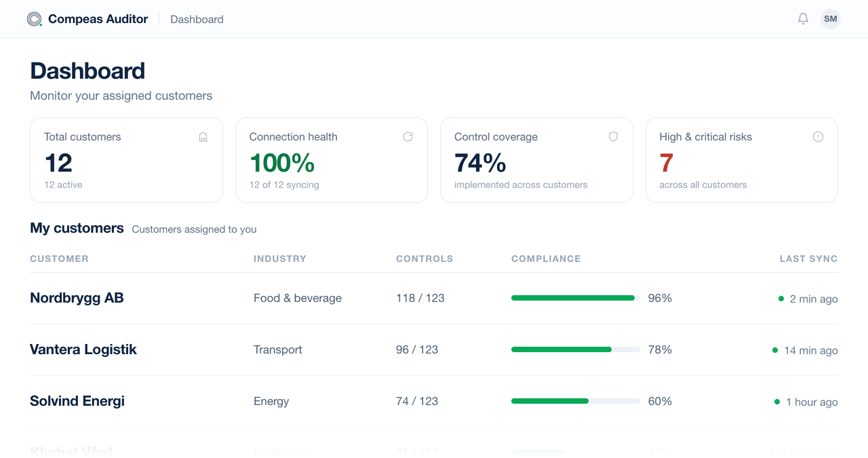868x458 pixels.
Task: Sort by the CONTROLS column header
Action: (425, 259)
